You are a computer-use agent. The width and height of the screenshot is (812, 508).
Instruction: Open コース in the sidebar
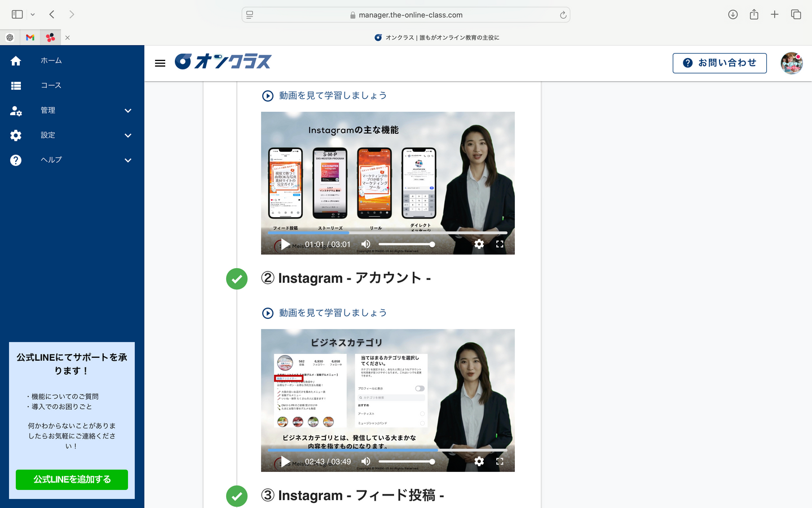pyautogui.click(x=51, y=86)
